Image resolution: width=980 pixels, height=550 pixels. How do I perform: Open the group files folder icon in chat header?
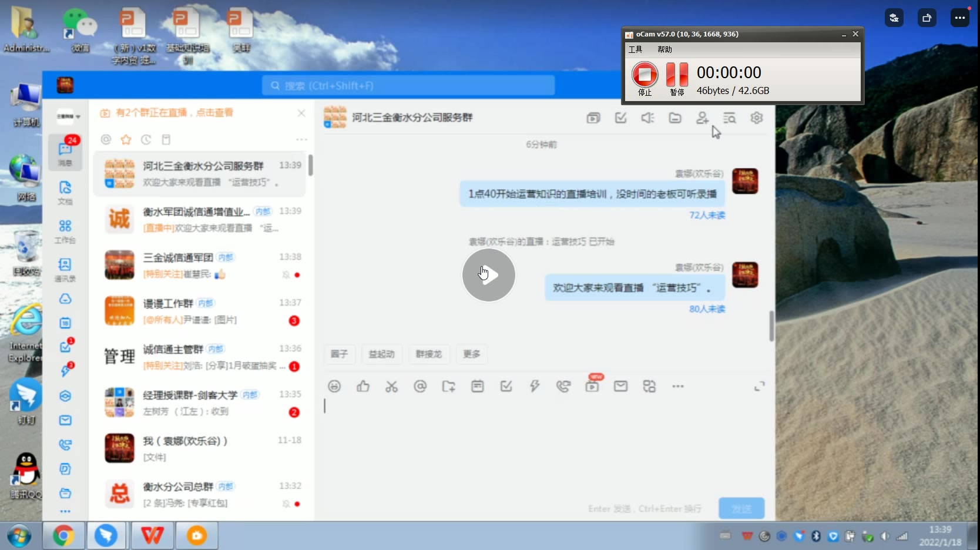click(x=675, y=118)
